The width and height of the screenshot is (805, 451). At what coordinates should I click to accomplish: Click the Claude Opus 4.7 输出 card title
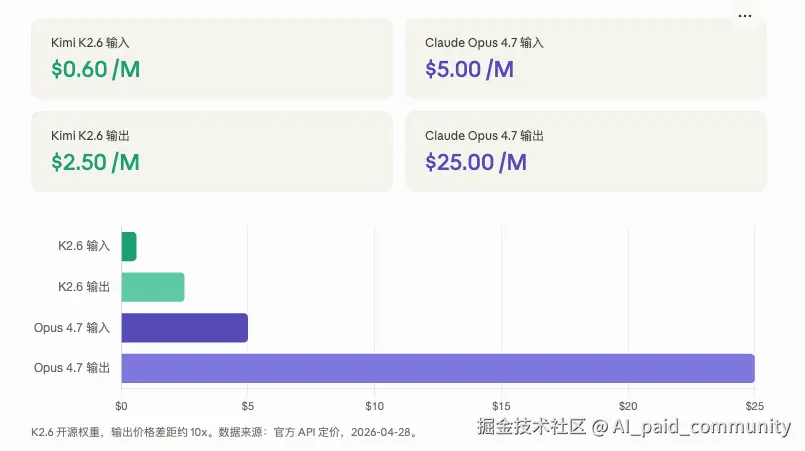tap(484, 136)
